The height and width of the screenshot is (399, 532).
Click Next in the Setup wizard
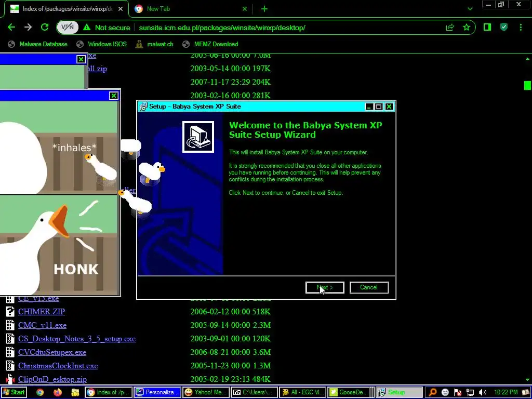click(x=325, y=287)
